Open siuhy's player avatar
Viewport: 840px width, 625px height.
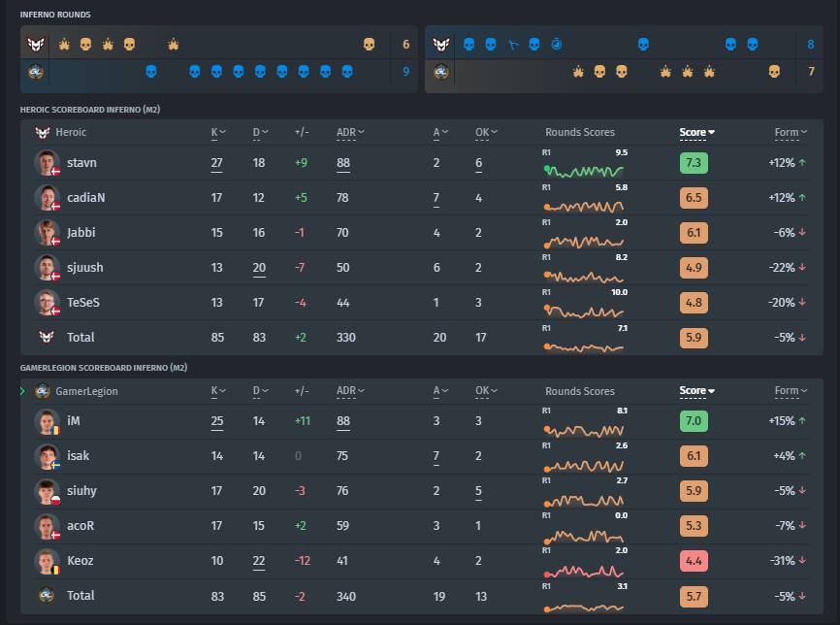[48, 490]
